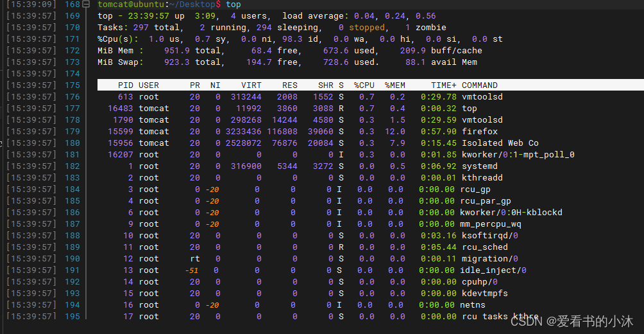Click line number 195 in the gutter
The image size is (644, 334).
tap(72, 317)
